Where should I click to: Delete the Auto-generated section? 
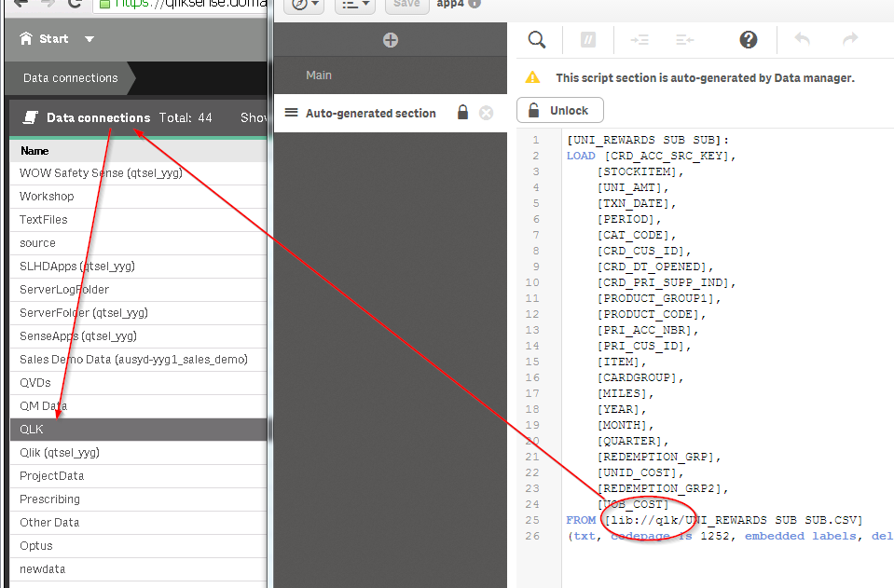pyautogui.click(x=487, y=114)
